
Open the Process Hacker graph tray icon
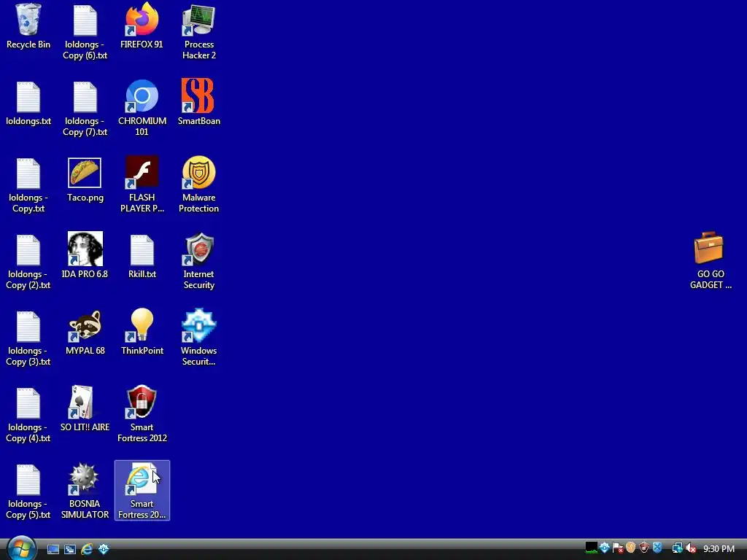(591, 548)
